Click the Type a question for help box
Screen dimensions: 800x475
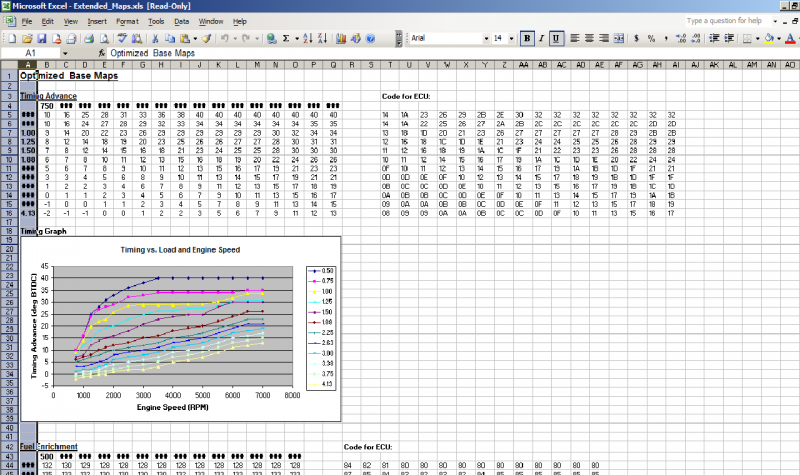727,21
